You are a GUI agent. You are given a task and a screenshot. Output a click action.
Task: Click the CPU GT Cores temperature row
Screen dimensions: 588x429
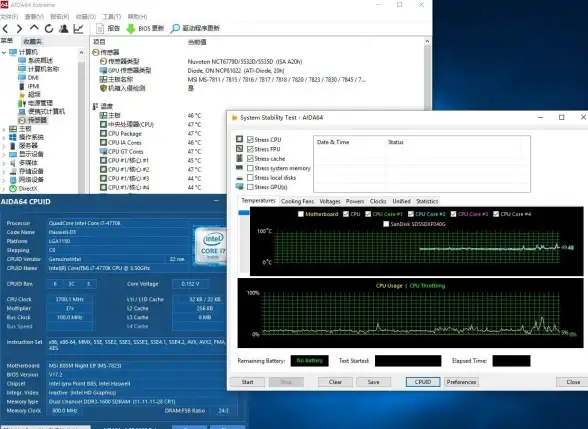coord(122,152)
